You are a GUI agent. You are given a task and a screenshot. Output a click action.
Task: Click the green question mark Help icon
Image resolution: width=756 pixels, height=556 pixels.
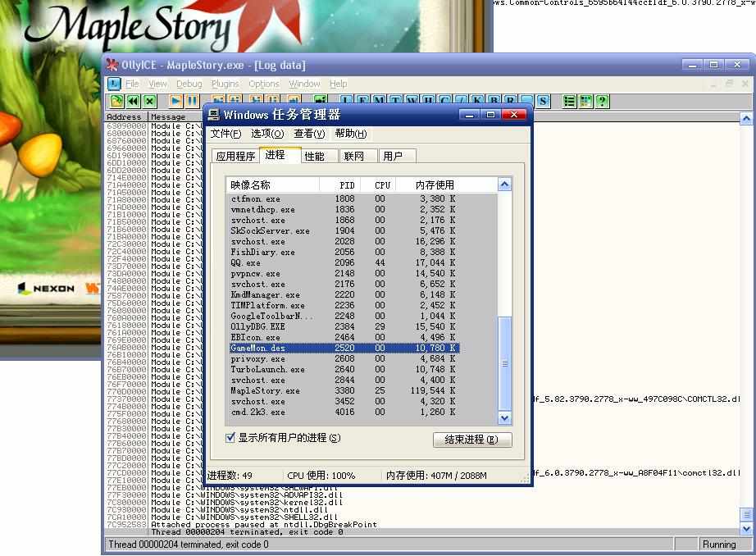coord(602,101)
